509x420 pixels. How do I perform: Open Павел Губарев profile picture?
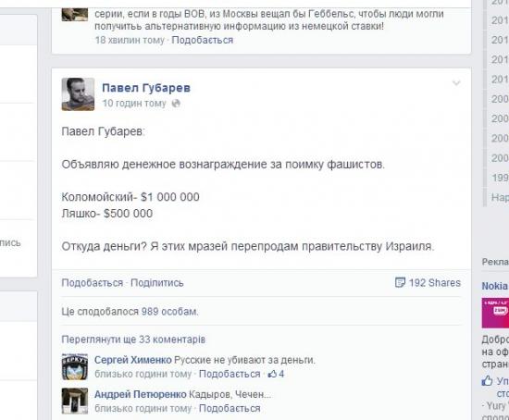pos(78,94)
